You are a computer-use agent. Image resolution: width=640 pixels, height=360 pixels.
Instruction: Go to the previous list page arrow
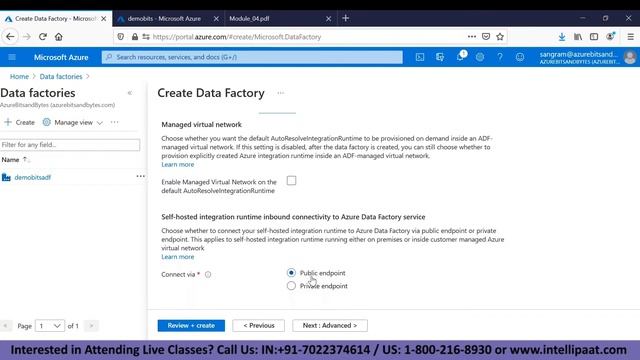pos(5,326)
